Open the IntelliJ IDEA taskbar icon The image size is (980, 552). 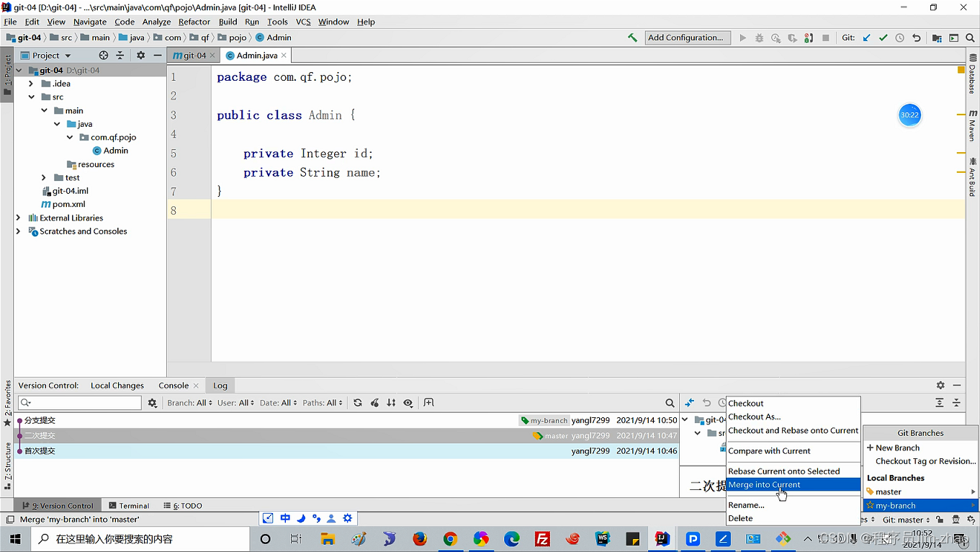click(662, 538)
